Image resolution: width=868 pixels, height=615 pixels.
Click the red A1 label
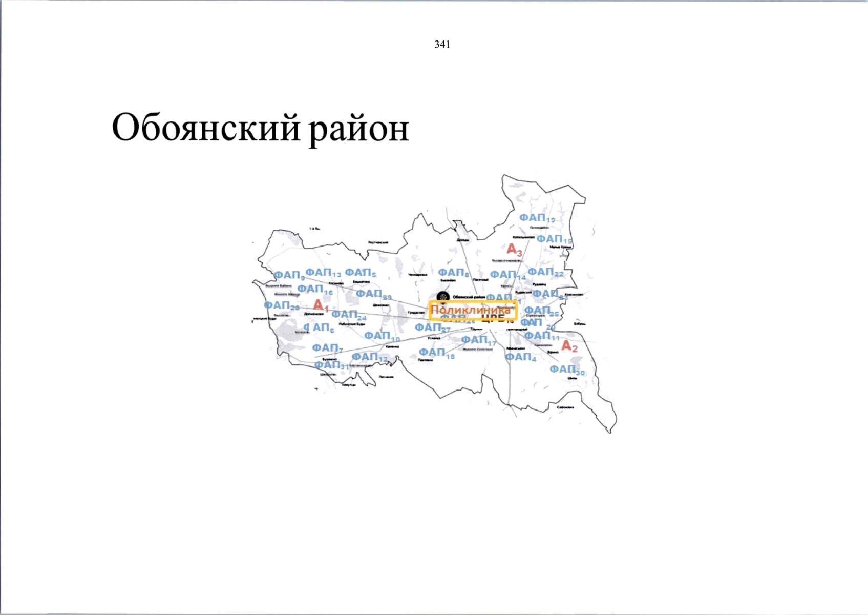click(x=321, y=306)
